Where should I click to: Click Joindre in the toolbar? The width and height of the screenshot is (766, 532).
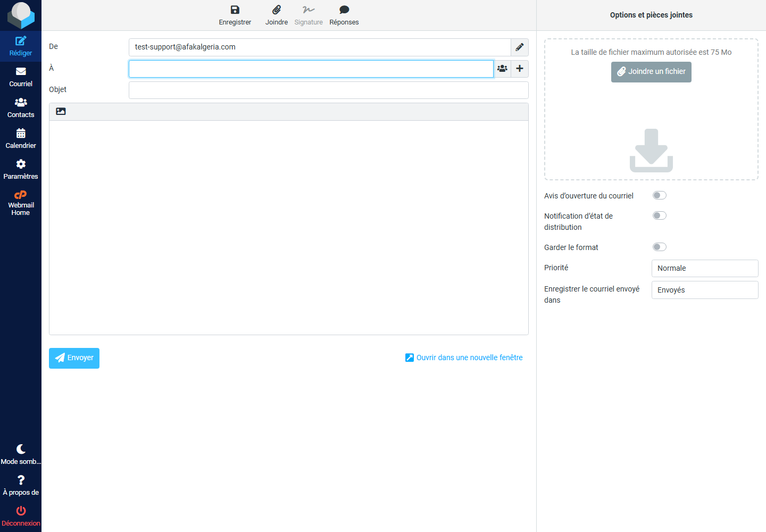[277, 15]
